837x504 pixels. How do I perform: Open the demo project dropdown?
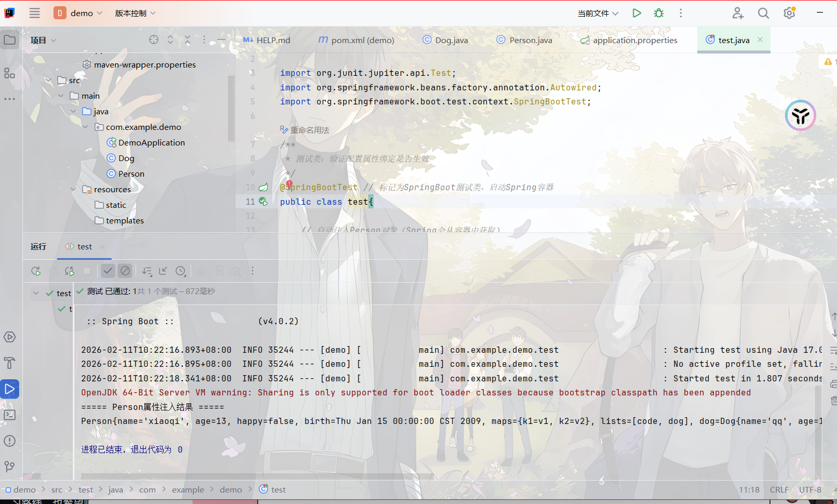[78, 13]
